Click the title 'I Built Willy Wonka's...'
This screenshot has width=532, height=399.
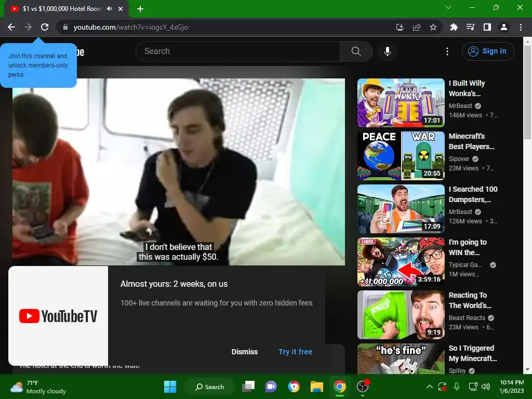coord(467,88)
